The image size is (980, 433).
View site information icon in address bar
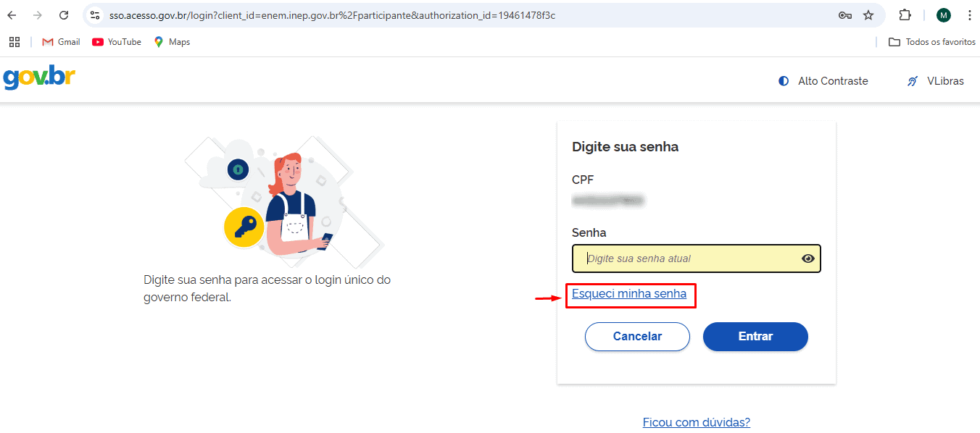pyautogui.click(x=94, y=15)
